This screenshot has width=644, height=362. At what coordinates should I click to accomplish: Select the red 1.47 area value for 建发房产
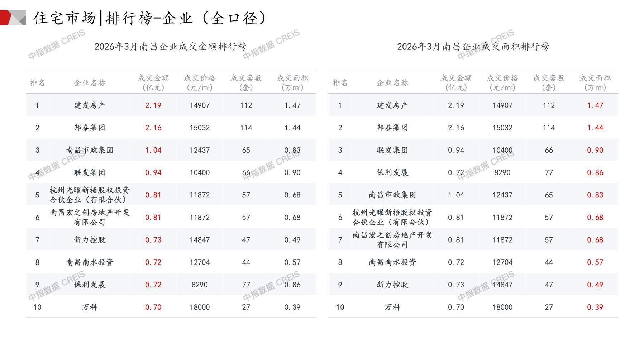pyautogui.click(x=595, y=105)
